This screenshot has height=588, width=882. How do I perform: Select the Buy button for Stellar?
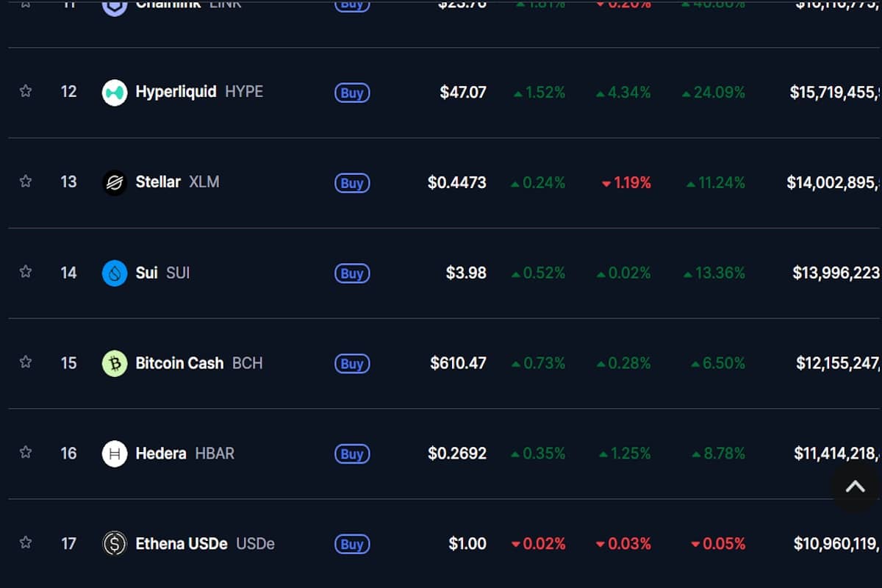[352, 183]
